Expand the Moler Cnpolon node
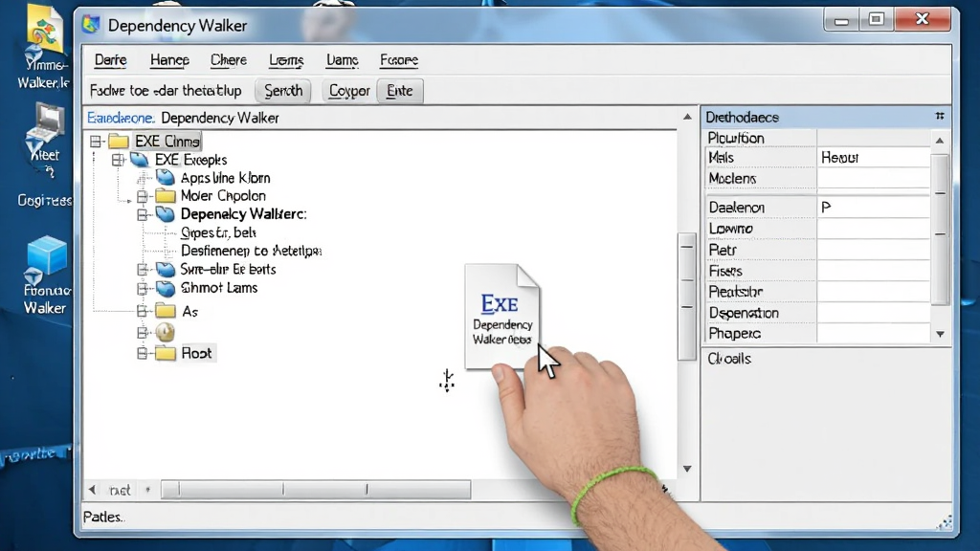Screen dimensions: 980x551 coord(142,196)
